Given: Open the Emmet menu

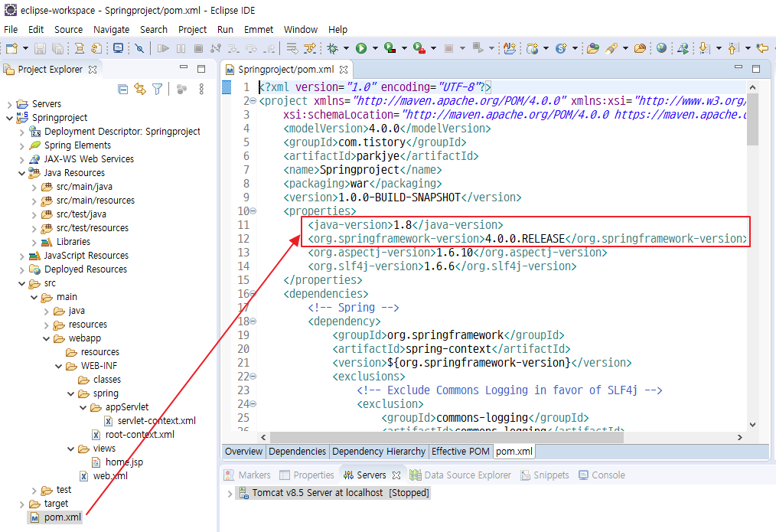Looking at the screenshot, I should tap(259, 30).
